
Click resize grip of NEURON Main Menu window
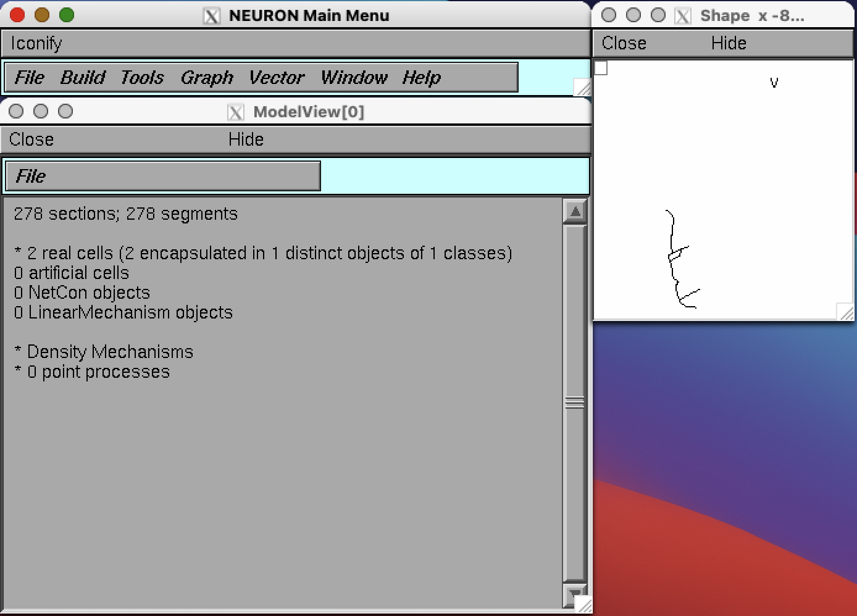tap(582, 87)
